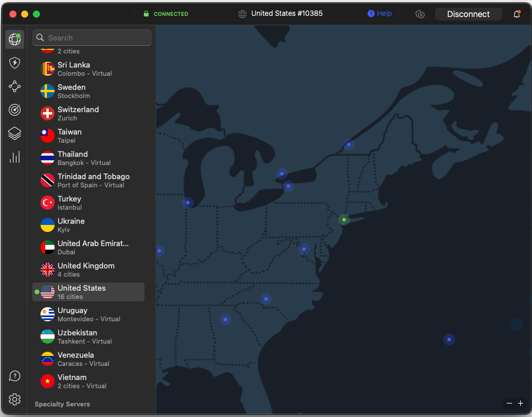Image resolution: width=532 pixels, height=417 pixels.
Task: Click the Washington area map pin
Action: point(304,249)
